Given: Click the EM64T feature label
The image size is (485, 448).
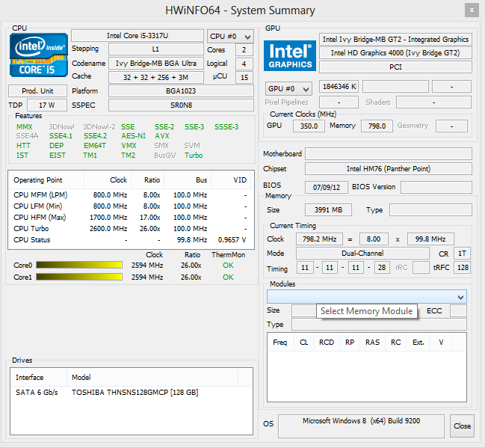Looking at the screenshot, I should 95,146.
